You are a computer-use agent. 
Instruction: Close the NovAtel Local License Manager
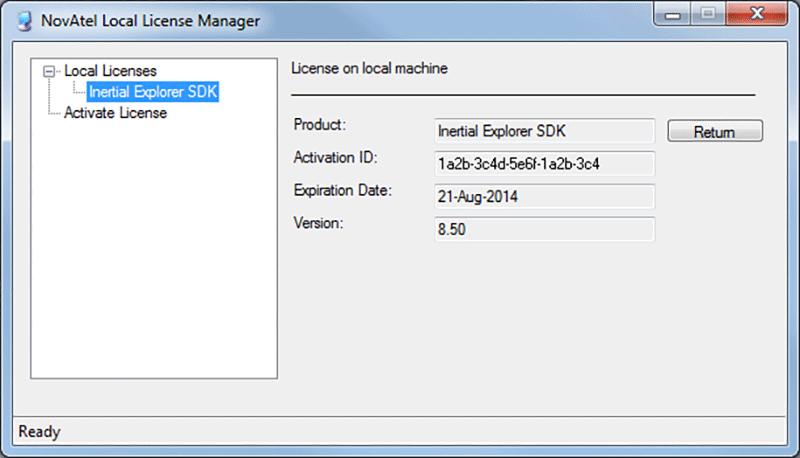click(757, 14)
